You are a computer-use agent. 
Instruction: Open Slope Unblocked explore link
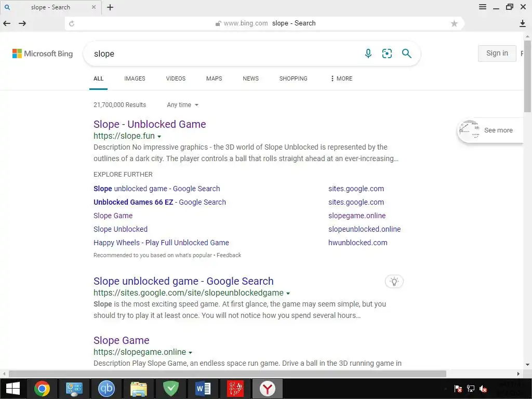pos(121,229)
